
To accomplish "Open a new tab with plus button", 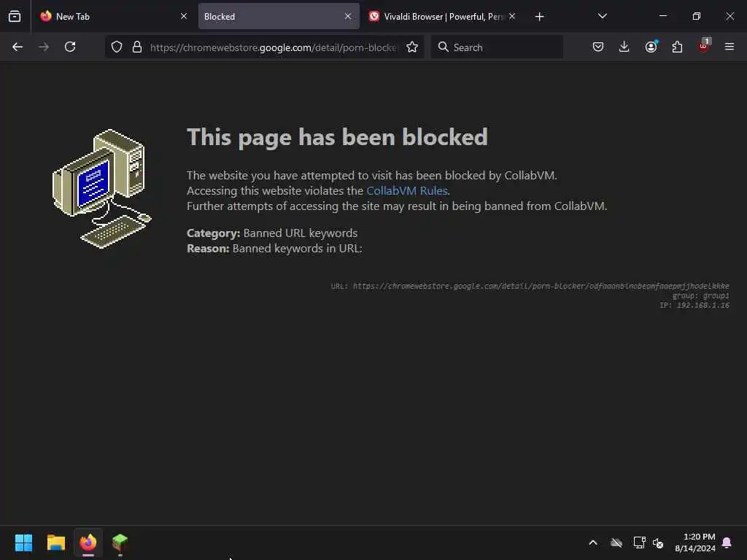I will (539, 17).
